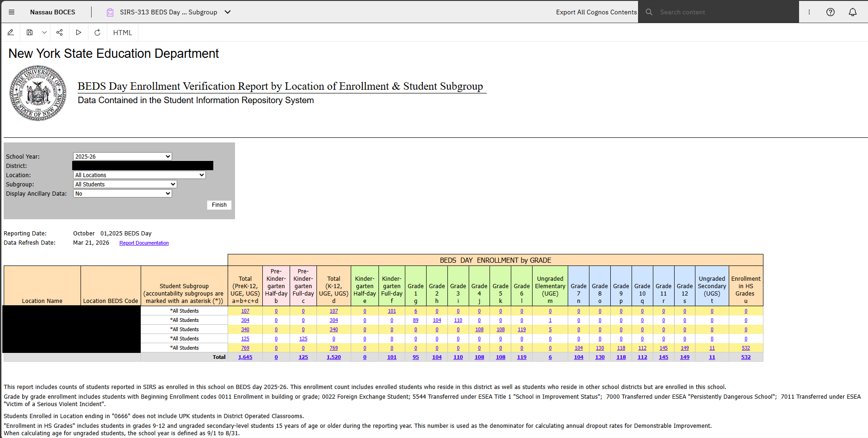Click the search magnifier icon

649,12
